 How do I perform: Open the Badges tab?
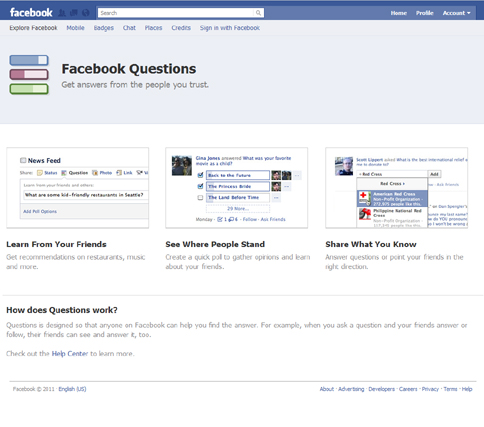pos(104,28)
